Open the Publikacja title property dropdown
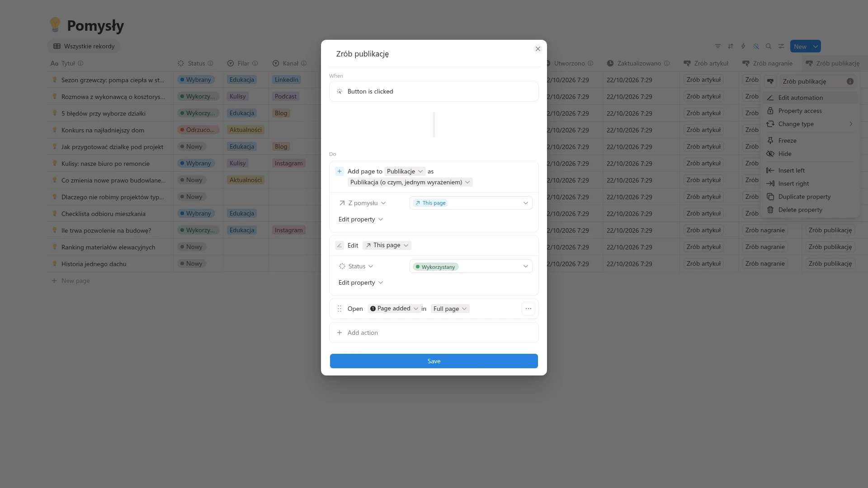868x488 pixels. [410, 182]
